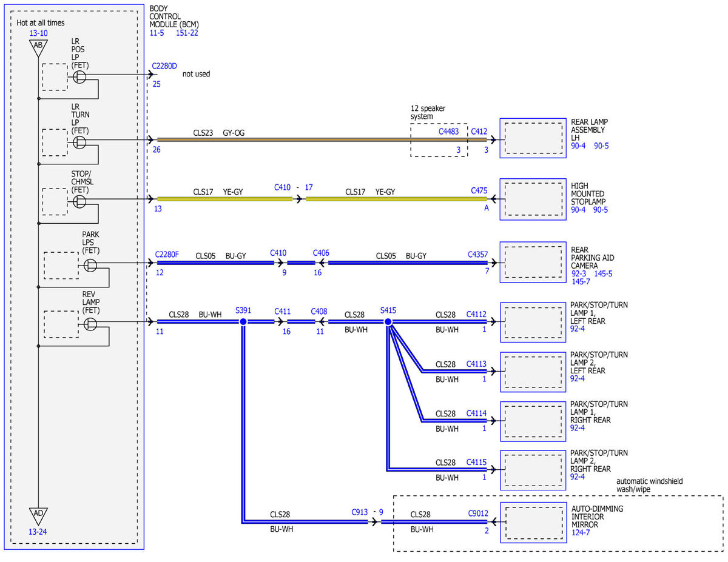Select the STOP/CHMSL FET symbol

tap(79, 201)
